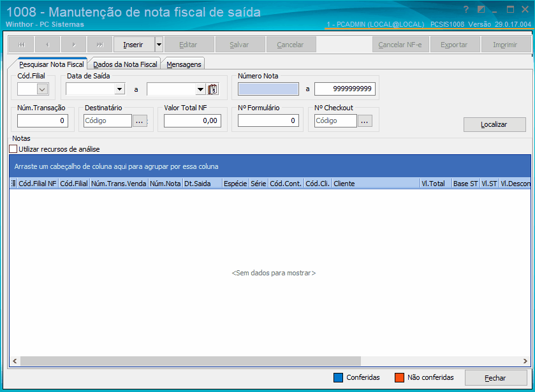The height and width of the screenshot is (392, 535).
Task: Focus the Núm.Transação input field
Action: 43,120
